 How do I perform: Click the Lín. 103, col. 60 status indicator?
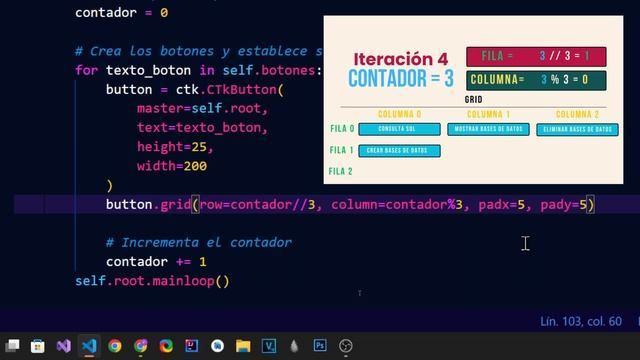click(581, 322)
